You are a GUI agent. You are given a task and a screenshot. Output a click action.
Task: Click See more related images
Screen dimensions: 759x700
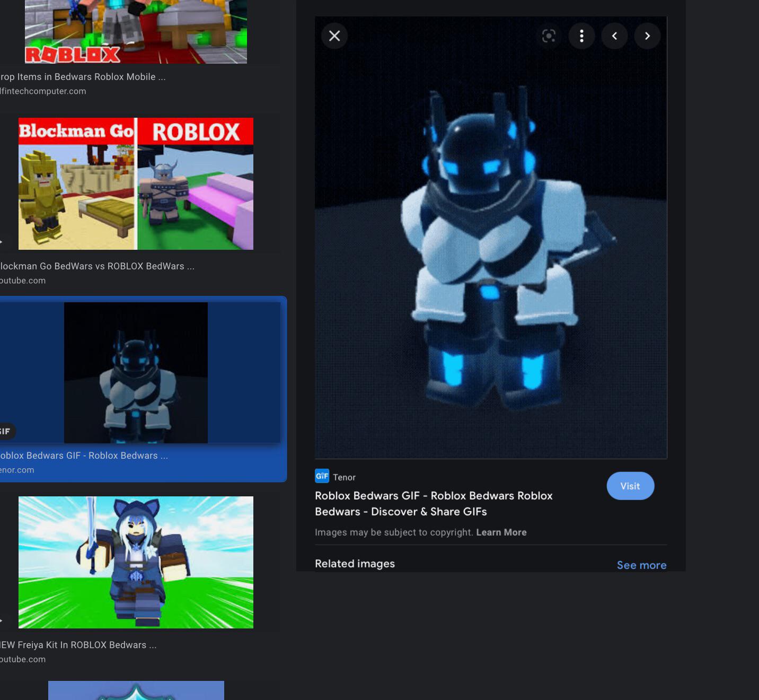tap(641, 565)
